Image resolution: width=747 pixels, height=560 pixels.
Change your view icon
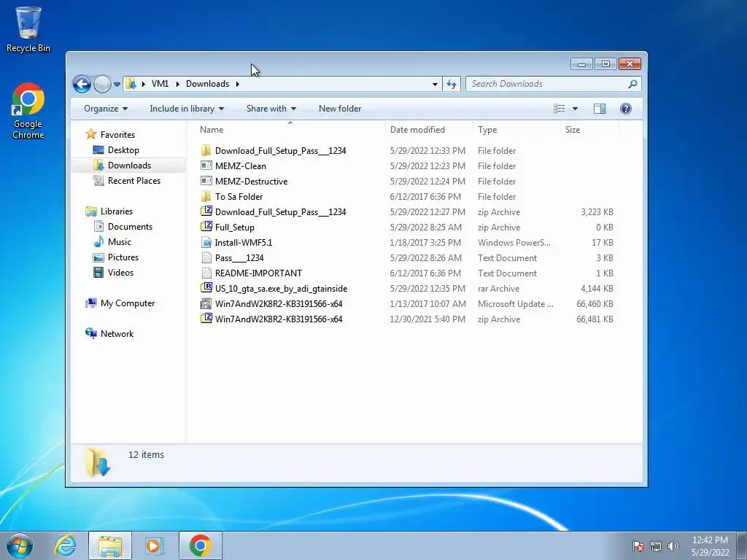coord(560,109)
